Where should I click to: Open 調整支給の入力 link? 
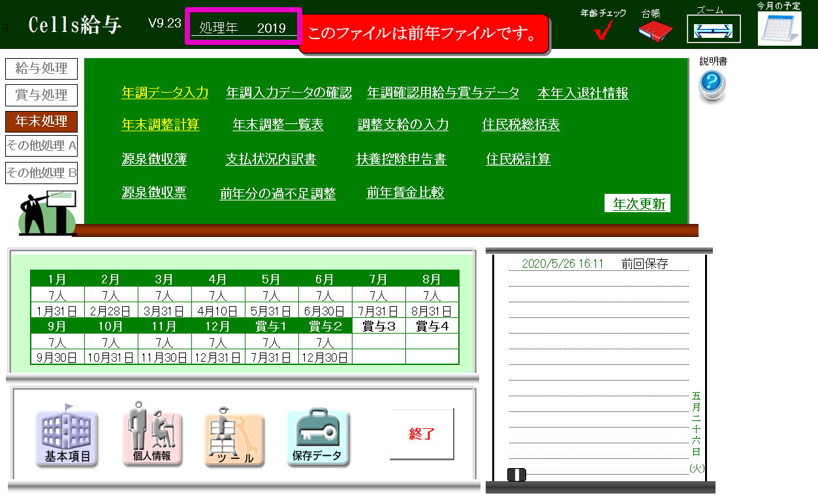pos(403,125)
